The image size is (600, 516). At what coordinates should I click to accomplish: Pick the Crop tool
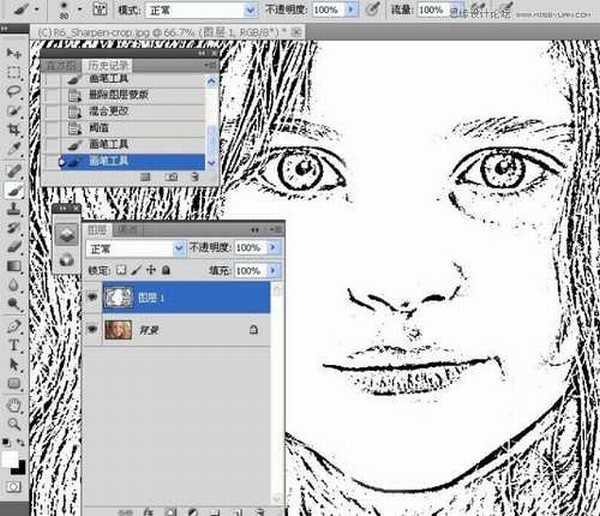click(x=14, y=130)
